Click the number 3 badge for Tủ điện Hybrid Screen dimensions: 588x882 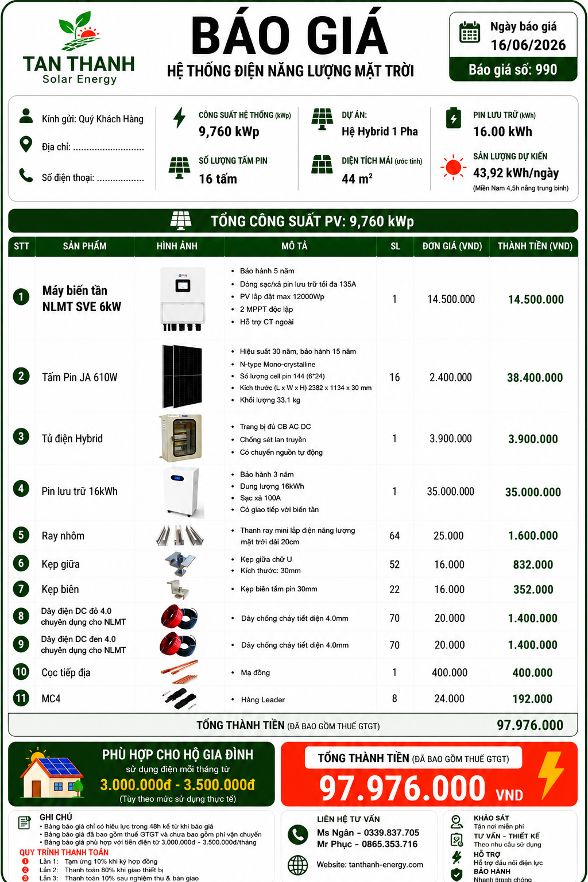click(21, 436)
